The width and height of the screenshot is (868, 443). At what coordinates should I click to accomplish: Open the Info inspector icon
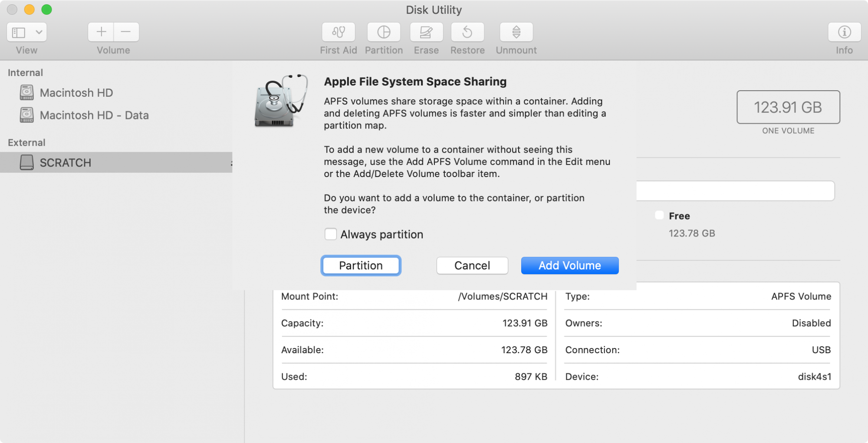coord(844,32)
